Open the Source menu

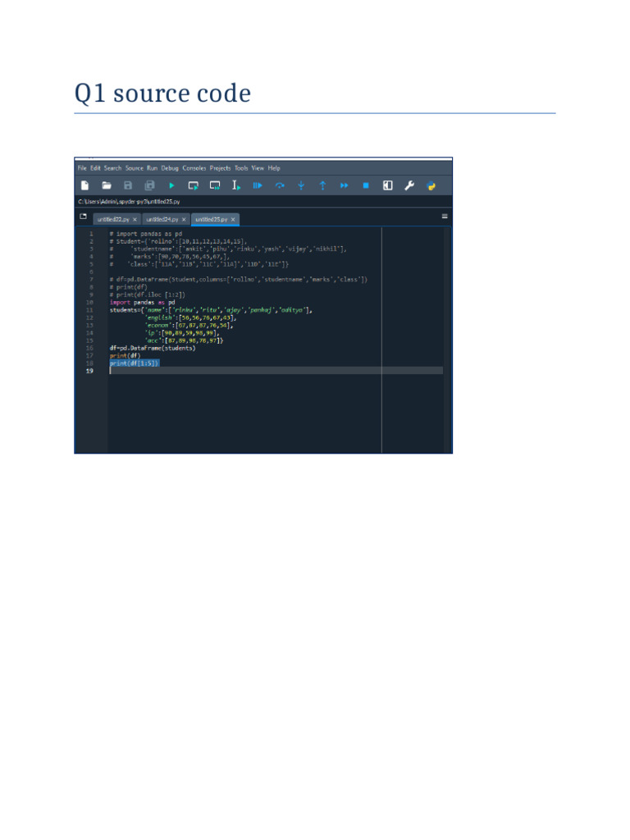click(135, 168)
